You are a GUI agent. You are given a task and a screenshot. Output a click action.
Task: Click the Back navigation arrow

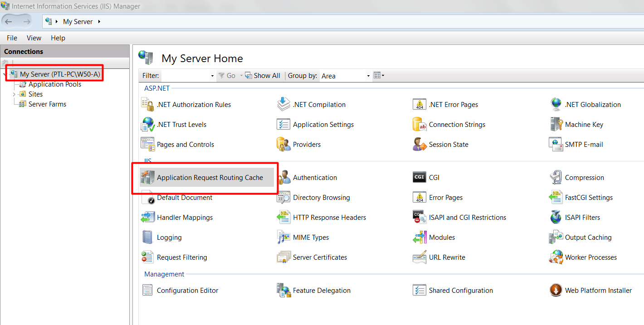click(9, 22)
